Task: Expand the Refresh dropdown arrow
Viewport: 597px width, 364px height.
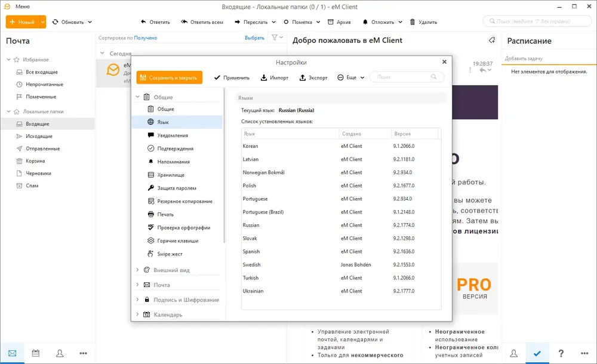Action: click(90, 22)
